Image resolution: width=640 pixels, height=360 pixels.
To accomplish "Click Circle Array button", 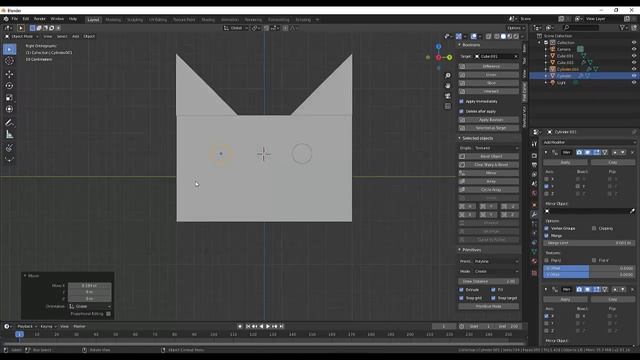I will pyautogui.click(x=489, y=190).
